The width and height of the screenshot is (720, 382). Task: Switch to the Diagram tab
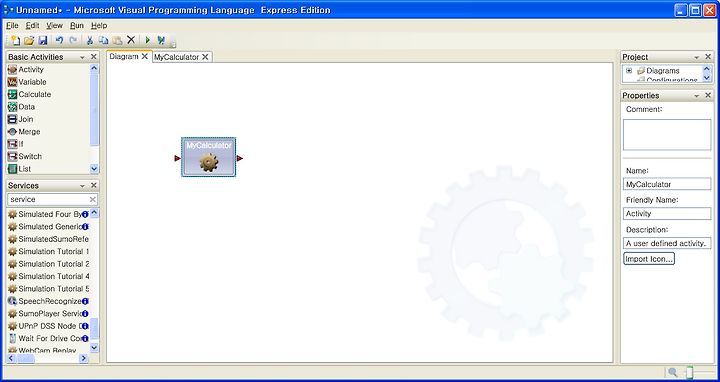coord(124,56)
